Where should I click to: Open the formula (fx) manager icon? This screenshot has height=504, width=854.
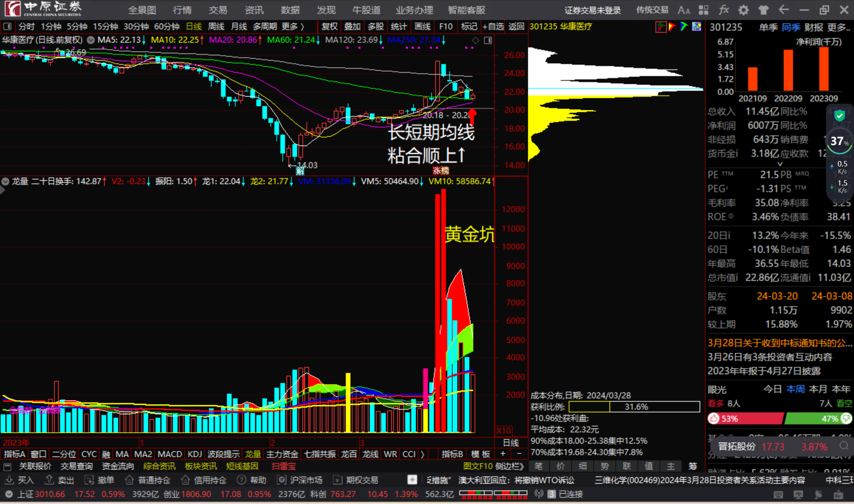[x=724, y=10]
